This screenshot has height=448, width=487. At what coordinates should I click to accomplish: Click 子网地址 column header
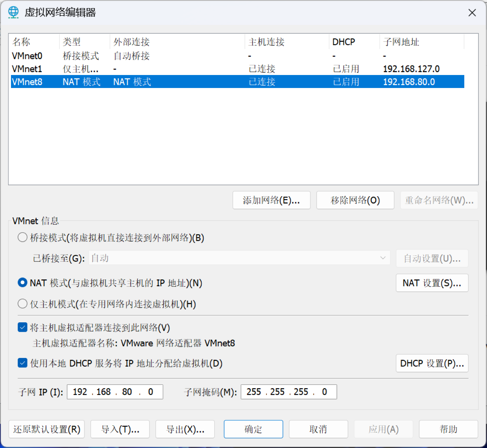[x=422, y=42]
